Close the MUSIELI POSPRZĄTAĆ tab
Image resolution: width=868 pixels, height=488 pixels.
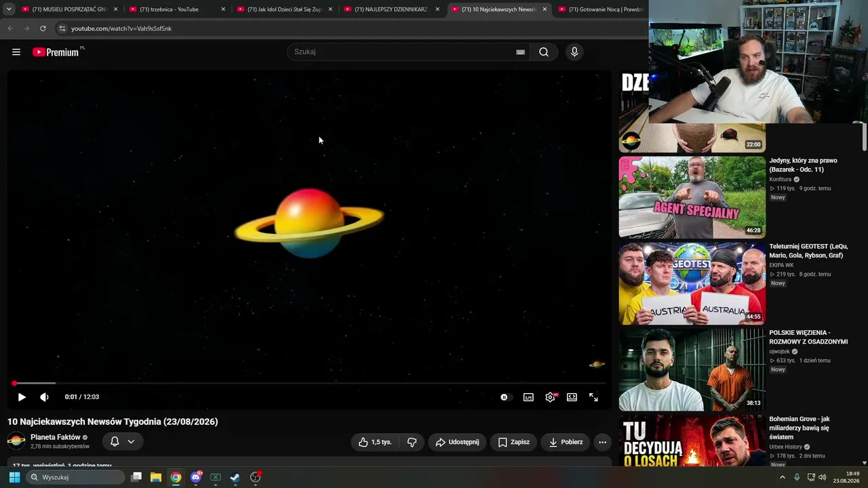pyautogui.click(x=116, y=9)
